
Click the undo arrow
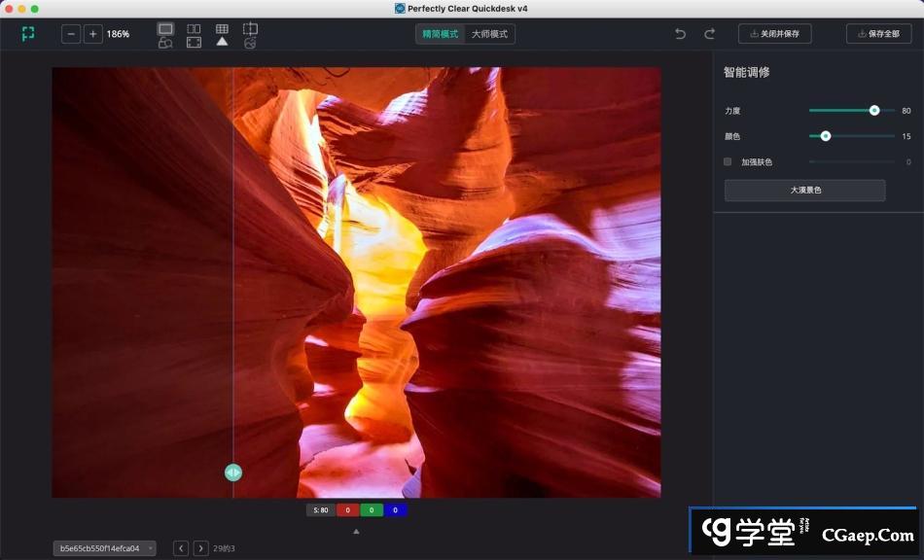[680, 34]
